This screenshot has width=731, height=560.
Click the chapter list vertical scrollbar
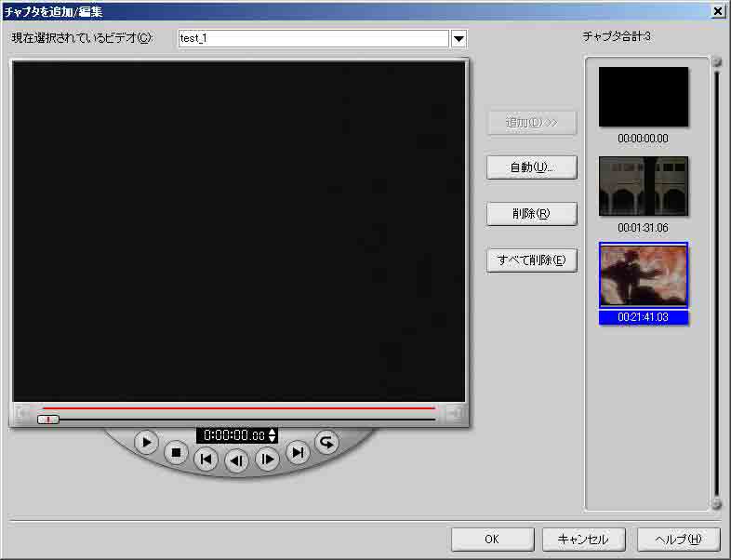click(716, 283)
